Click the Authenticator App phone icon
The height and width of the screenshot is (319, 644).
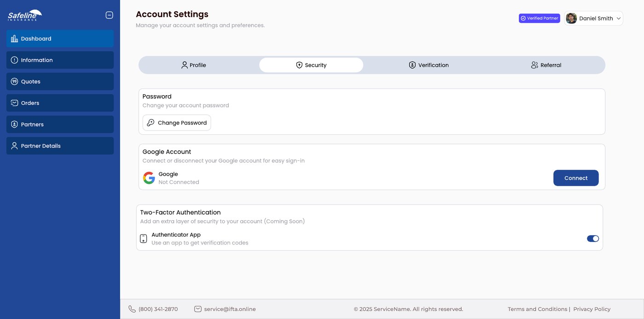point(144,239)
